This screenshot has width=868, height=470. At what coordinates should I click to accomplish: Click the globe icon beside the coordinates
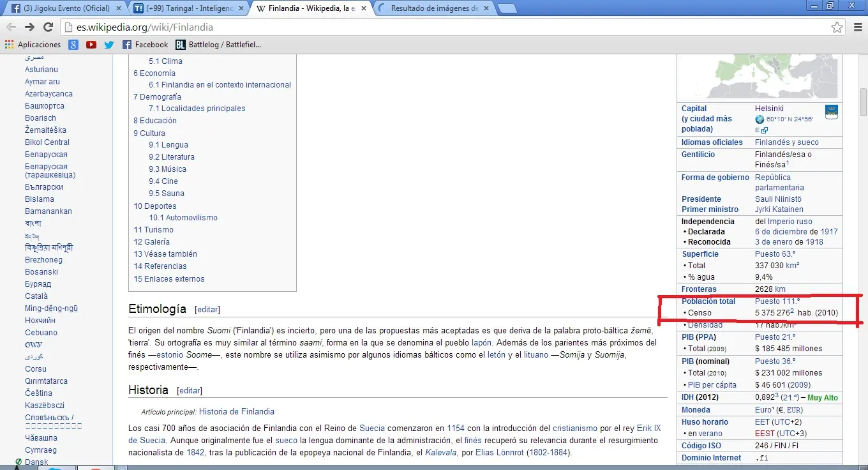click(759, 119)
